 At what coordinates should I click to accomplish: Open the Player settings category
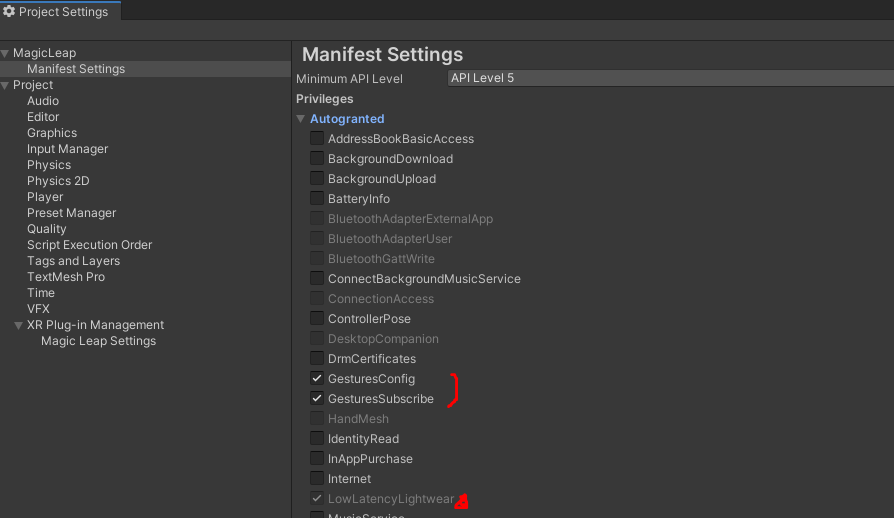click(45, 197)
